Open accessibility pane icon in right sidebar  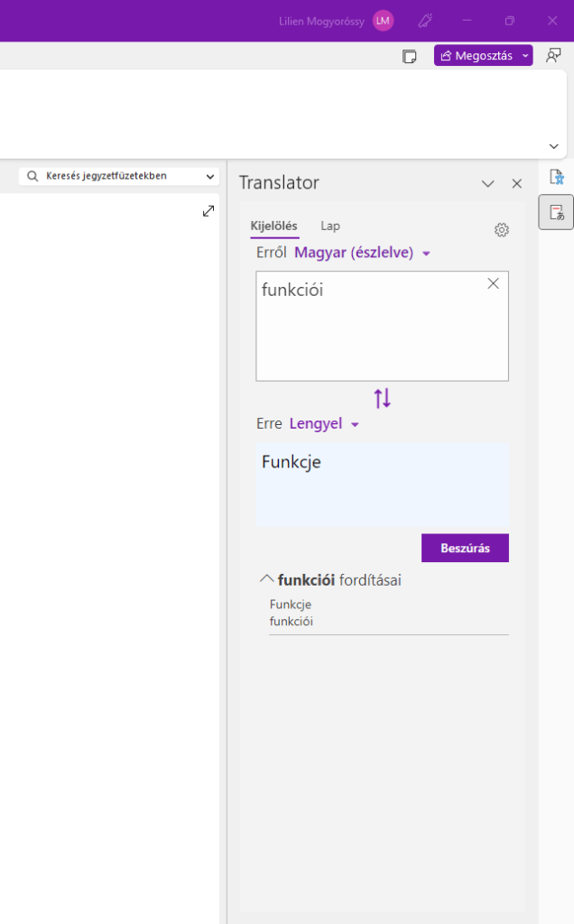(556, 176)
